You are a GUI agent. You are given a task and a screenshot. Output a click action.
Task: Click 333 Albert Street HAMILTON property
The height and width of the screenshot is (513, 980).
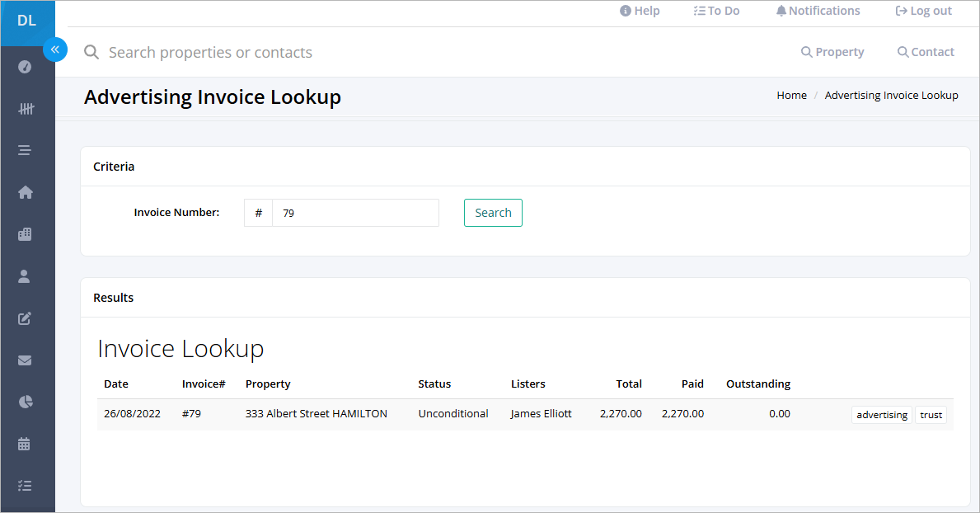pyautogui.click(x=317, y=413)
